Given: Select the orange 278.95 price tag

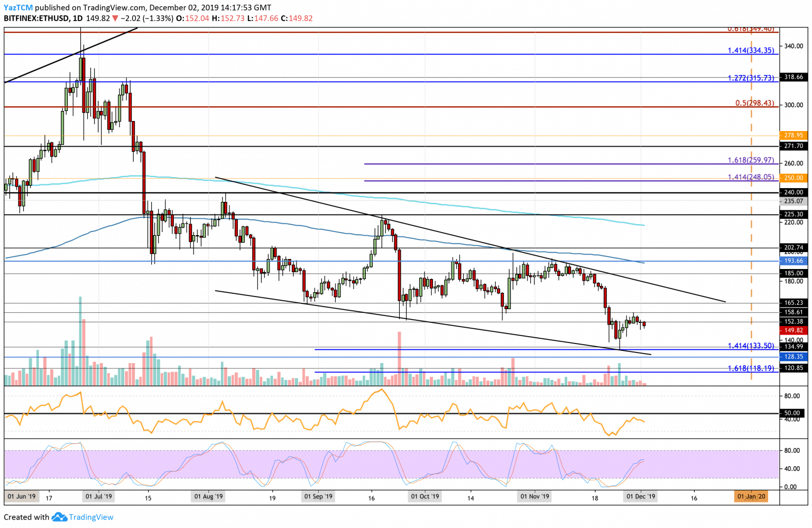Looking at the screenshot, I should [793, 135].
